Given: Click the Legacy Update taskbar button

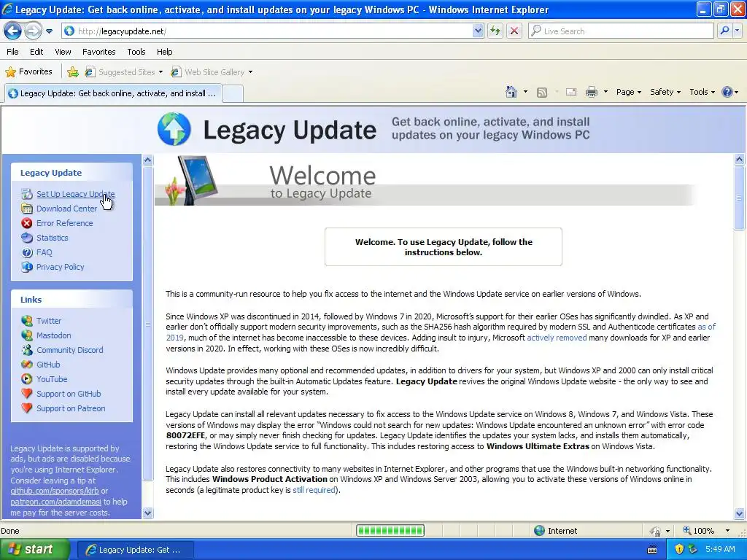Looking at the screenshot, I should coord(134,550).
